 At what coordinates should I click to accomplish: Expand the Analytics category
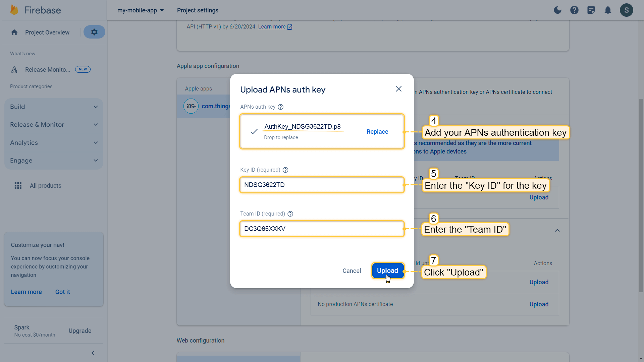click(x=54, y=143)
